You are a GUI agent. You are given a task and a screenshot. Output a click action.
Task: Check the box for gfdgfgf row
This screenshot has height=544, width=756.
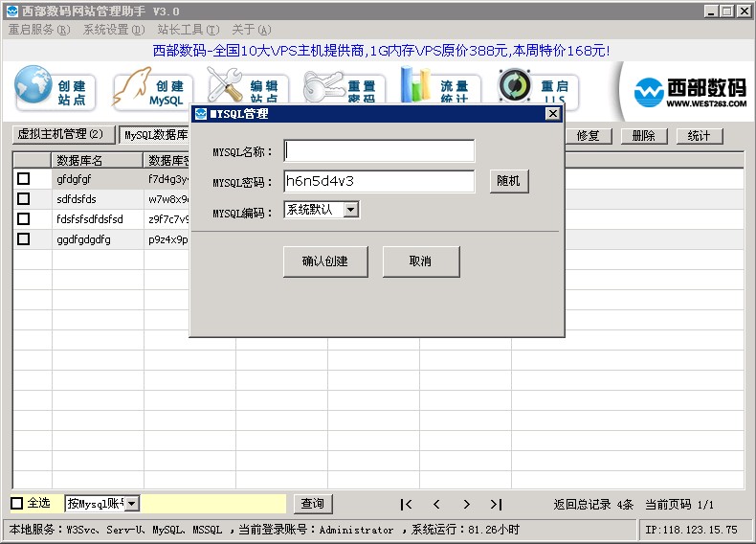tap(24, 178)
